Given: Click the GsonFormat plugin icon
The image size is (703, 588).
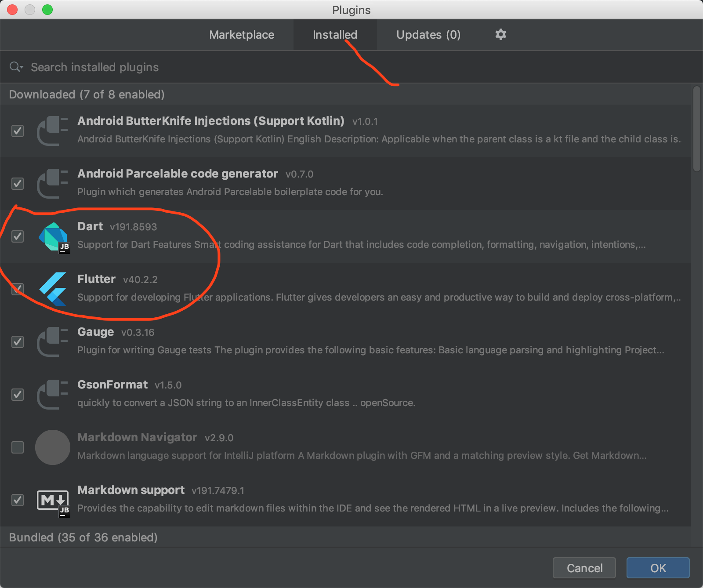Looking at the screenshot, I should (x=52, y=394).
